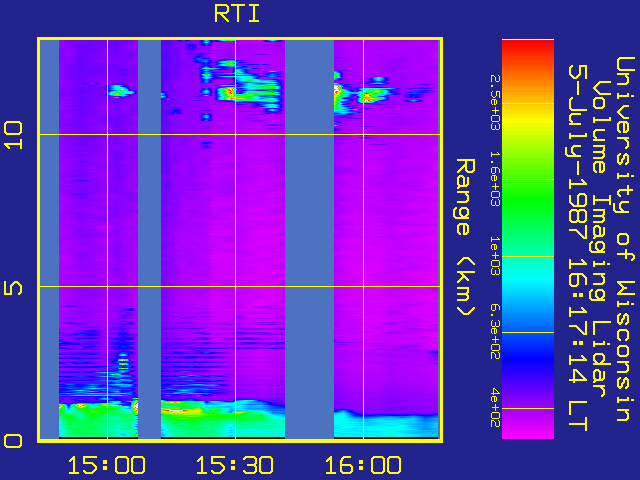Click the RTI title text
The width and height of the screenshot is (640, 480).
point(237,14)
